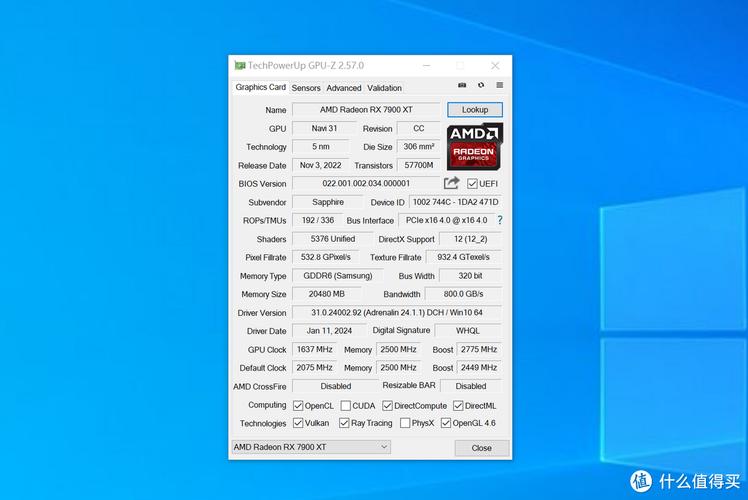This screenshot has height=500, width=748.
Task: Click the Close button at bottom
Action: point(481,448)
